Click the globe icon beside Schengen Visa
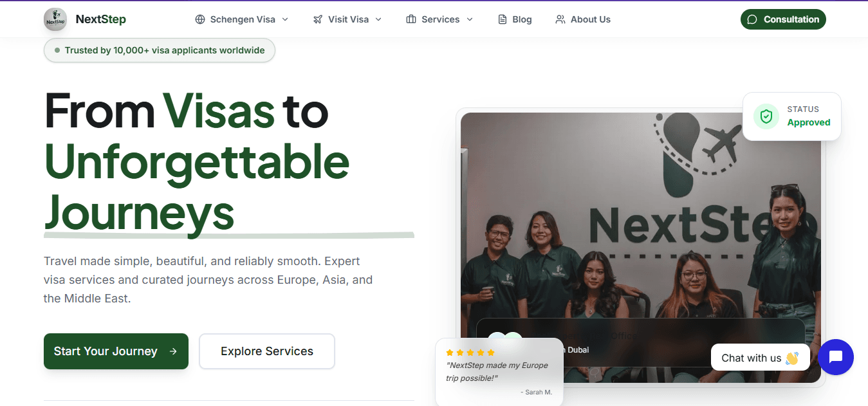 [x=200, y=19]
